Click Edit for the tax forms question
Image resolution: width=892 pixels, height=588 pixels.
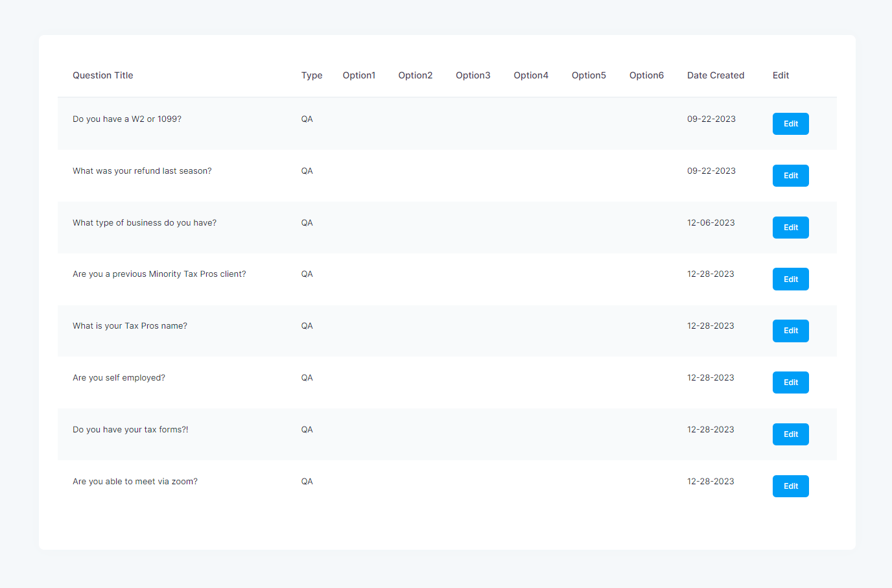[x=790, y=434]
